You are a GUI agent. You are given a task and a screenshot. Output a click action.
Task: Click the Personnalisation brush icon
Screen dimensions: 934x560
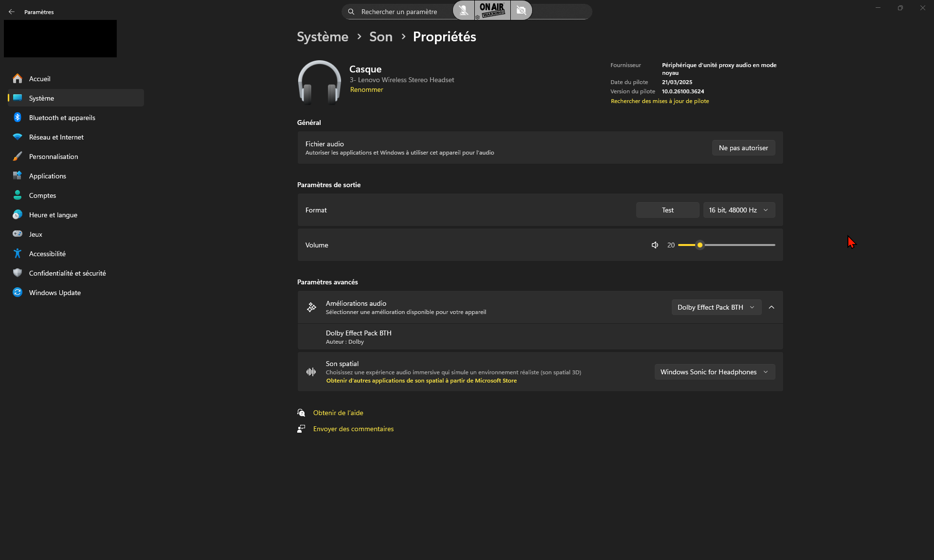click(x=18, y=157)
